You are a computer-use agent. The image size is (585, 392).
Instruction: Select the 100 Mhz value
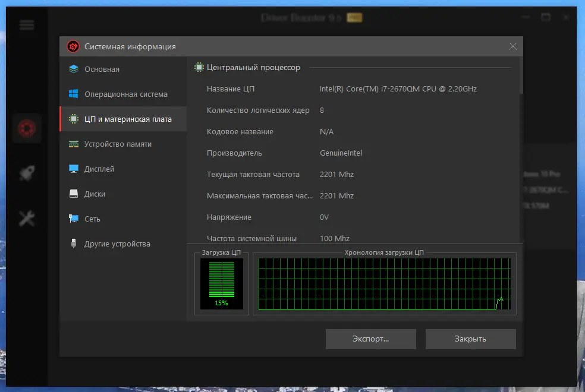(335, 239)
